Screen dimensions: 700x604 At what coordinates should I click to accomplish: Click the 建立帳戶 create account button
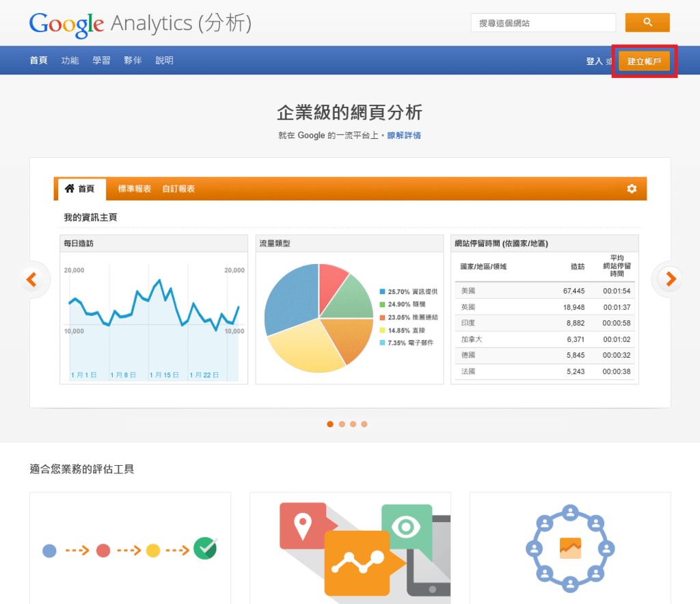pyautogui.click(x=644, y=61)
